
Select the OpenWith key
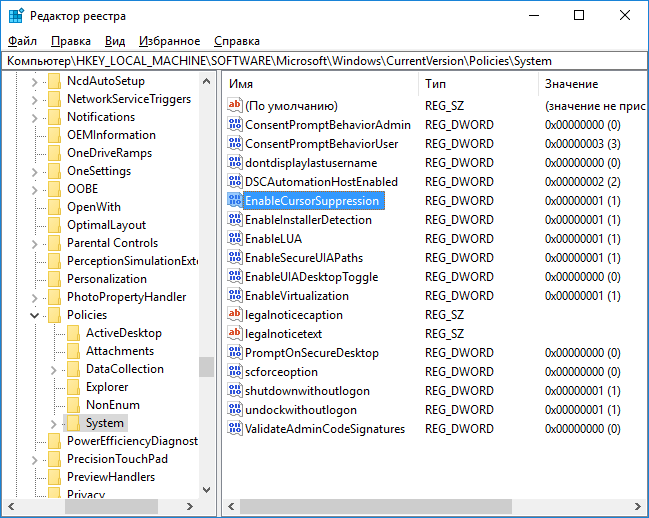pos(94,207)
